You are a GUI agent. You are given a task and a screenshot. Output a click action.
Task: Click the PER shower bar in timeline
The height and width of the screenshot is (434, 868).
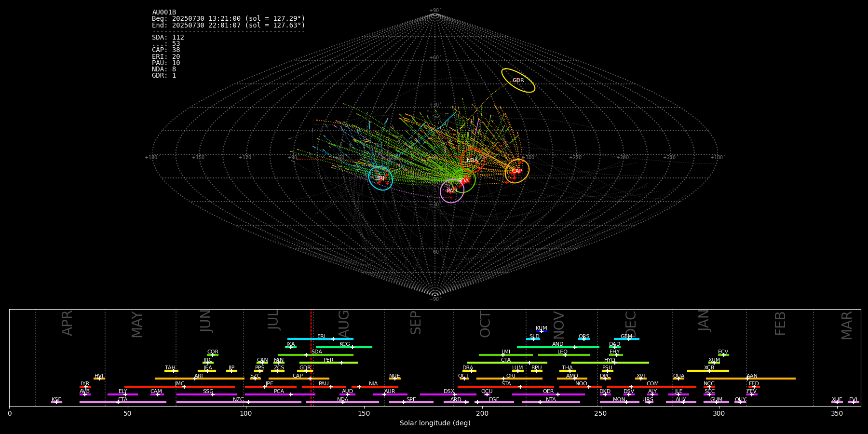coord(328,363)
